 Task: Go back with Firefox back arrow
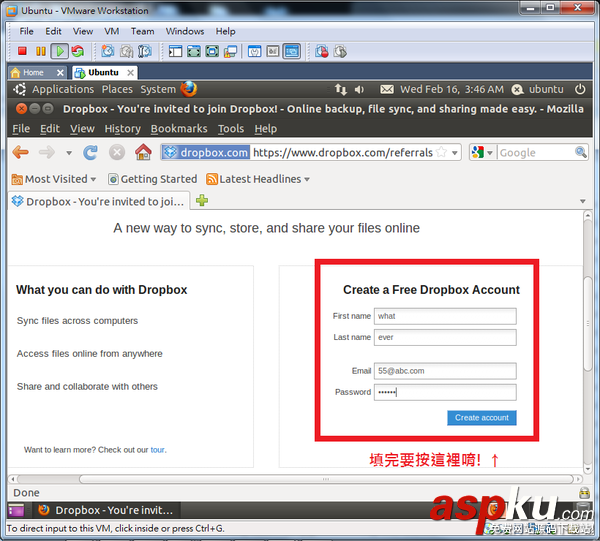21,152
